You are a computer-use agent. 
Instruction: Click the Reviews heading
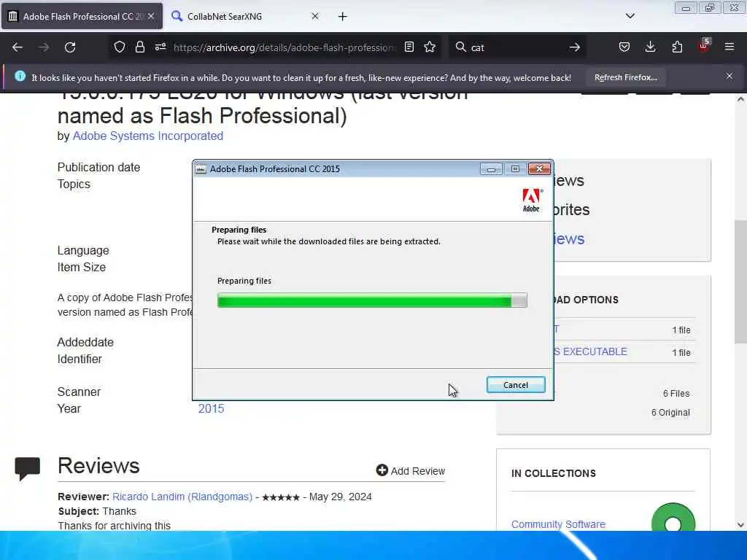98,466
